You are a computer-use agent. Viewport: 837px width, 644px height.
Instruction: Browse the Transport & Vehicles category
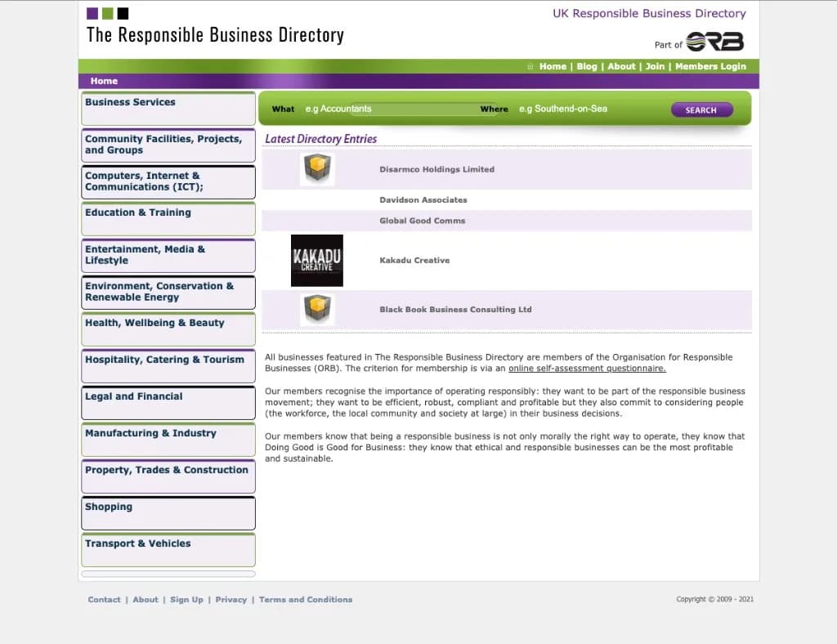pyautogui.click(x=168, y=549)
